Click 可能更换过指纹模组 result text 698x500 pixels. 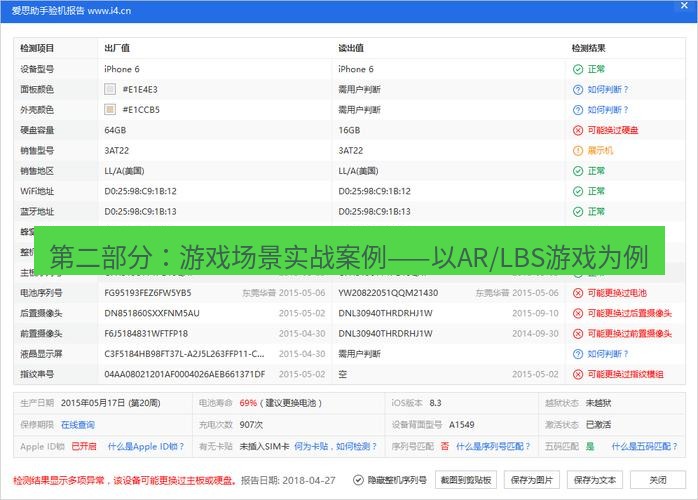[625, 374]
